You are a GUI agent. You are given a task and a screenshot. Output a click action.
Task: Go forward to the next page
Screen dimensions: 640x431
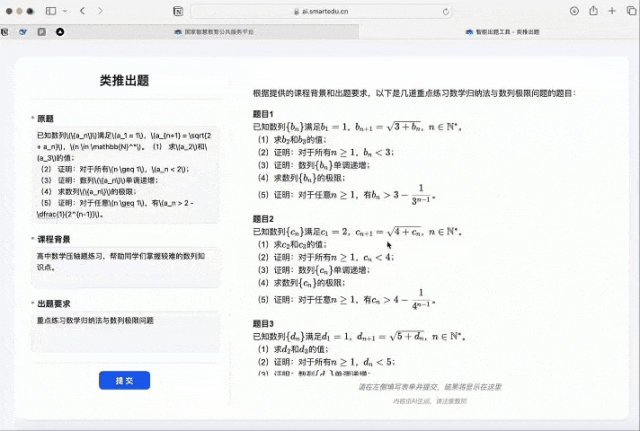tap(99, 10)
